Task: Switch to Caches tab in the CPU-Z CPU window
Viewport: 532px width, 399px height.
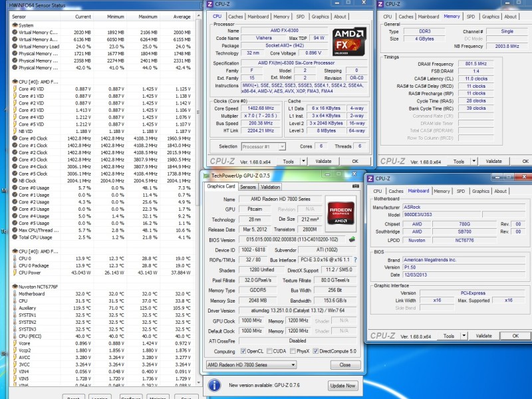Action: coord(235,17)
